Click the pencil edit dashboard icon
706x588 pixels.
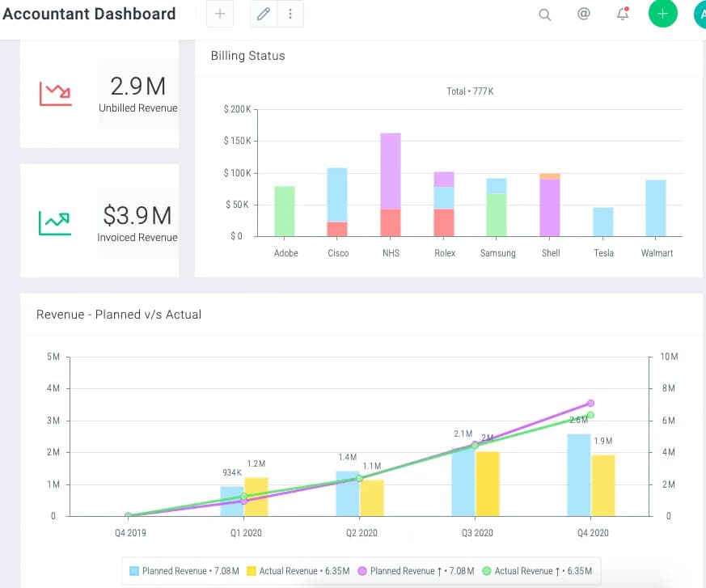click(x=264, y=14)
